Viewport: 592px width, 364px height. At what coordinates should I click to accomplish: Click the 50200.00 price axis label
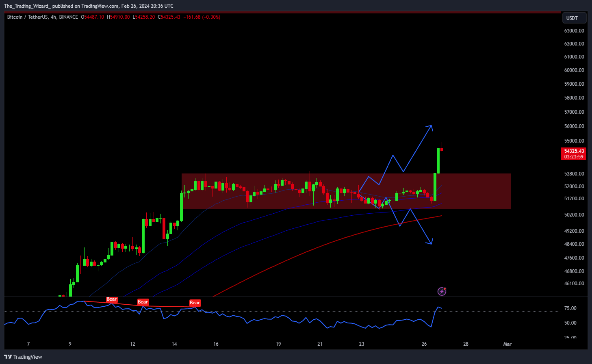(x=574, y=214)
